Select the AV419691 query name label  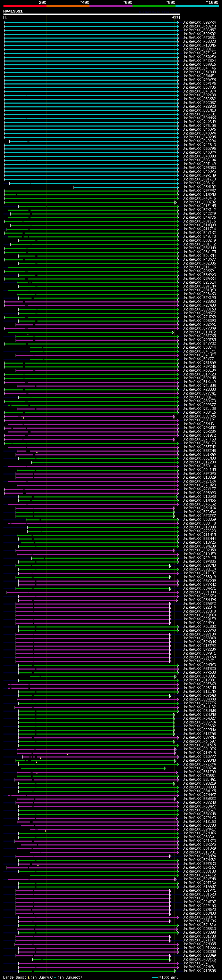coord(13,11)
